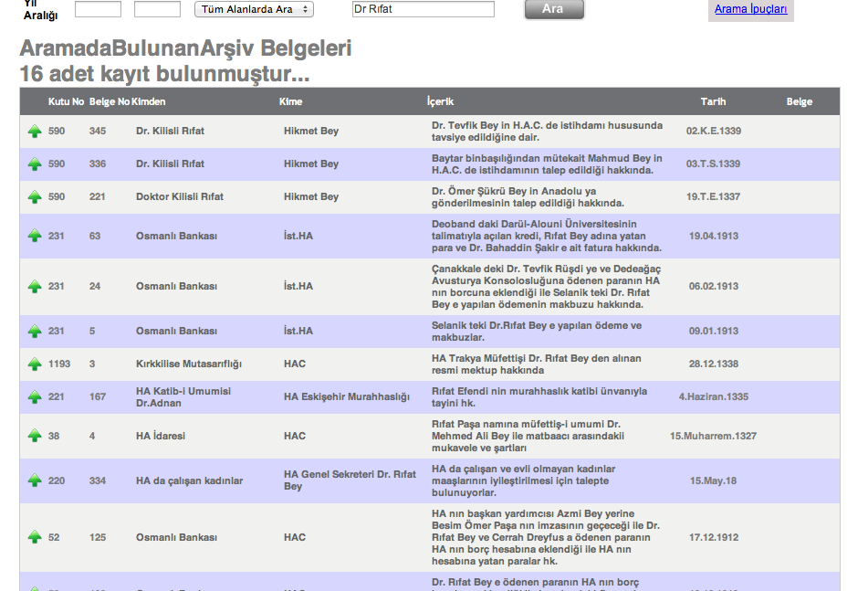868x591 pixels.
Task: Click date 4.Haziran.1335
Action: pyautogui.click(x=714, y=396)
